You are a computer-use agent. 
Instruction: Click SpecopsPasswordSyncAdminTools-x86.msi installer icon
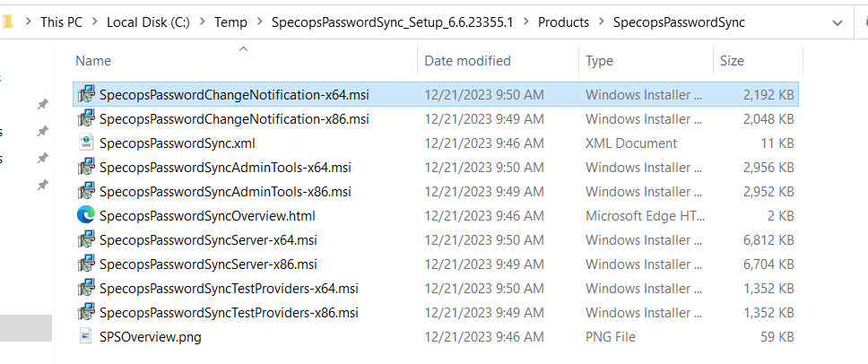click(86, 191)
